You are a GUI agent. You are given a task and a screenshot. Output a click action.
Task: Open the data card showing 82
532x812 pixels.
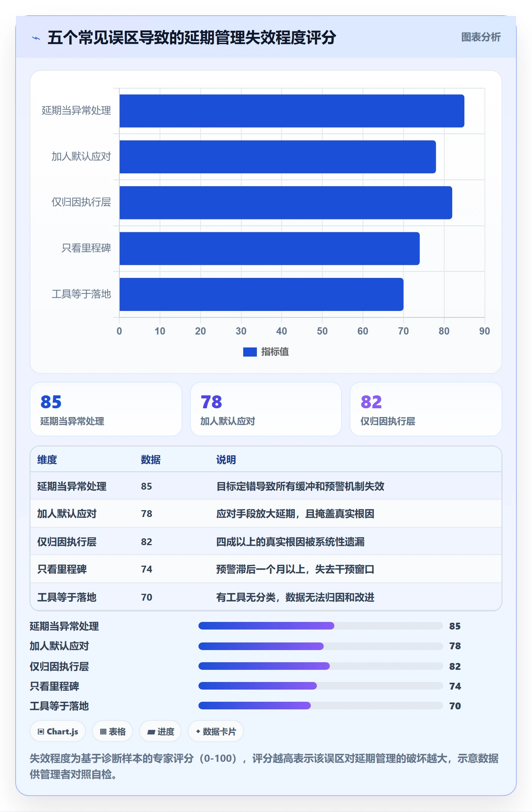click(x=426, y=409)
